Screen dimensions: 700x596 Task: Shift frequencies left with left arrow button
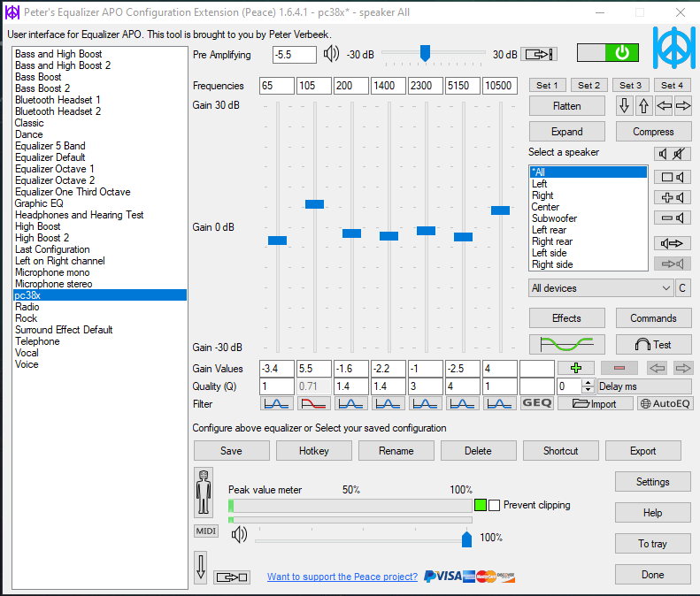coord(665,106)
